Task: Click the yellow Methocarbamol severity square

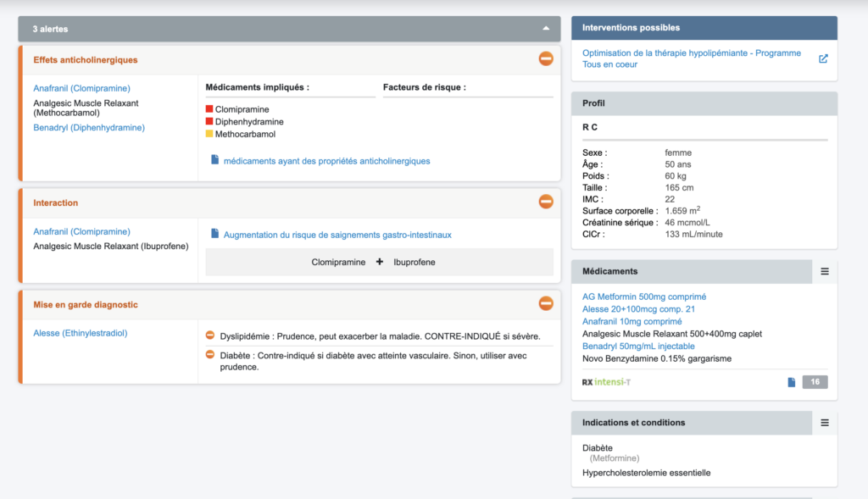Action: click(209, 133)
